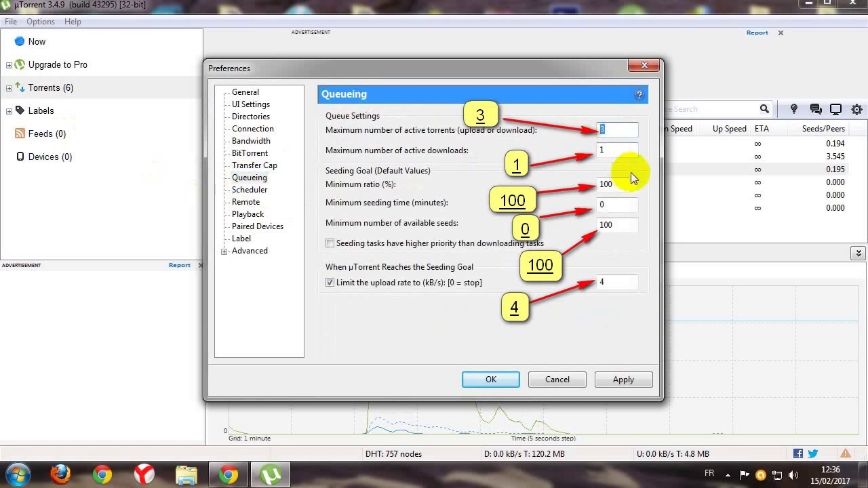Screen dimensions: 868x488
Task: Open the Help menu
Action: 73,22
